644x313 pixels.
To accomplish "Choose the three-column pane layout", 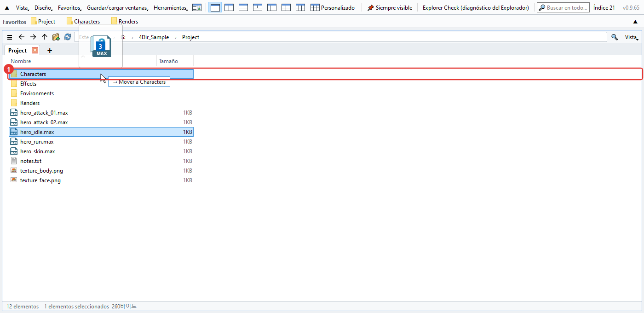I will click(272, 8).
